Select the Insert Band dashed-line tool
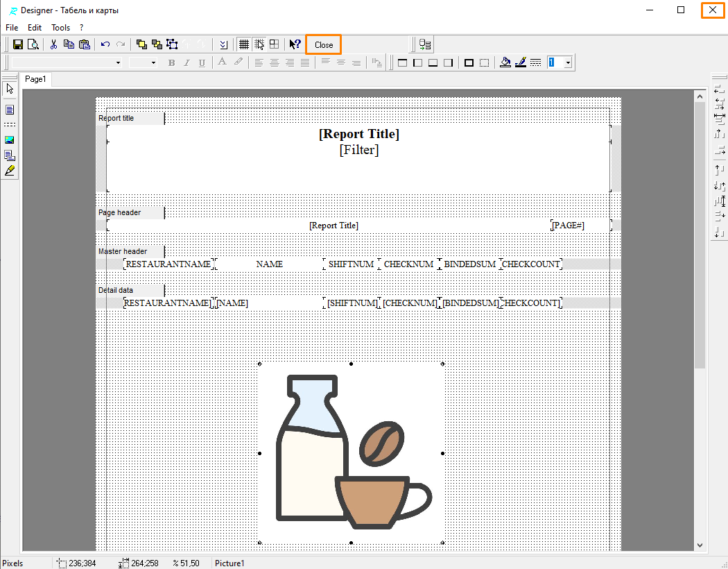 coord(10,125)
